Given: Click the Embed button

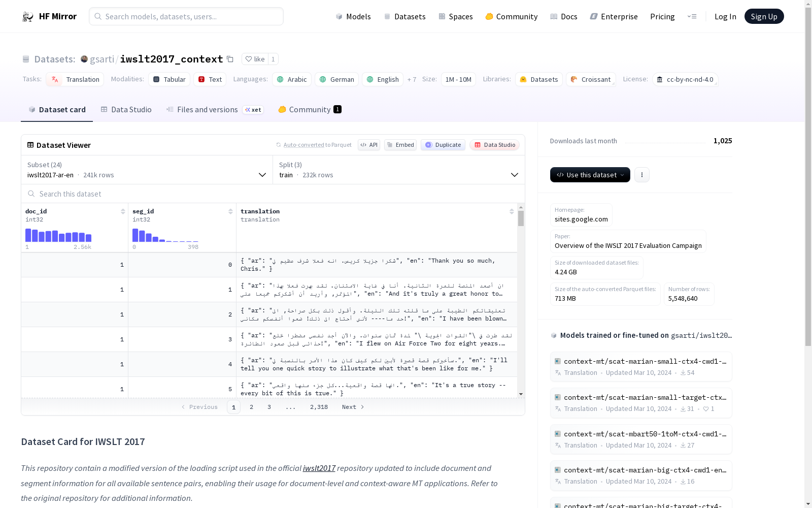Looking at the screenshot, I should (x=400, y=145).
